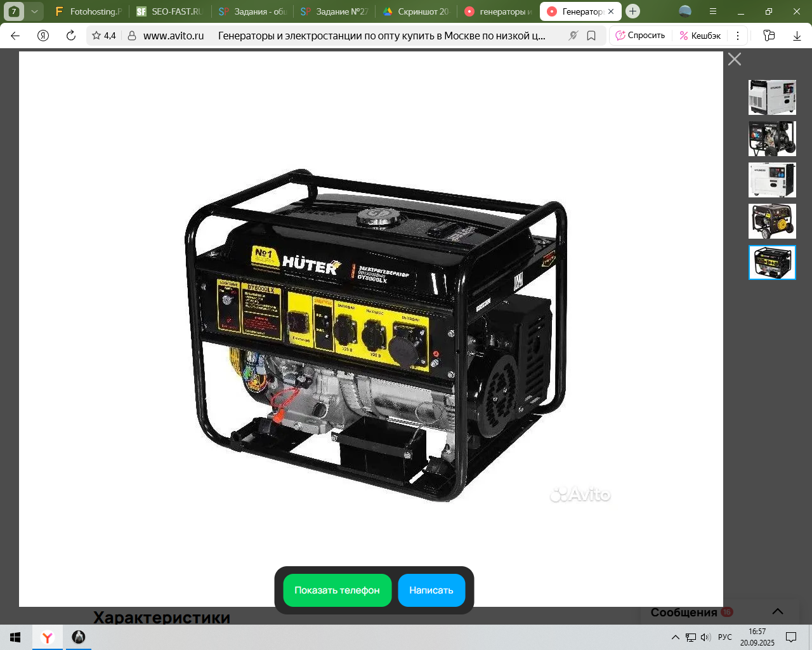Open the downloads panel
Screen dimensions: 812x650
pyautogui.click(x=797, y=36)
